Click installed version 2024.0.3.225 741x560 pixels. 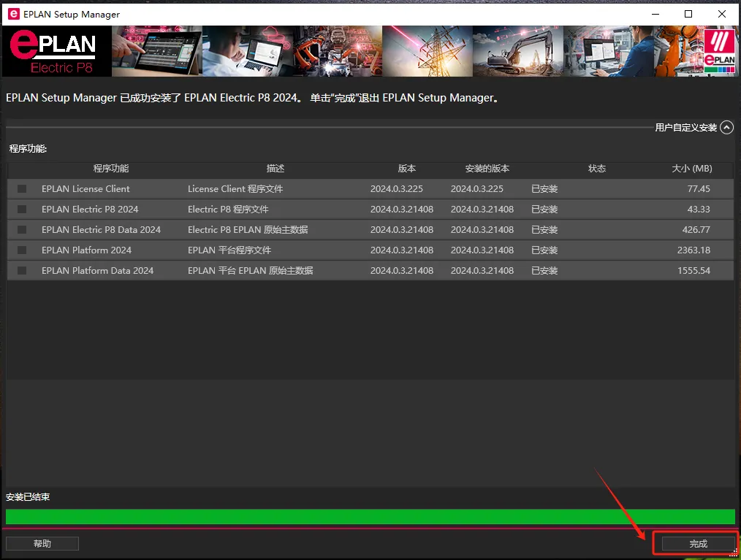(477, 189)
